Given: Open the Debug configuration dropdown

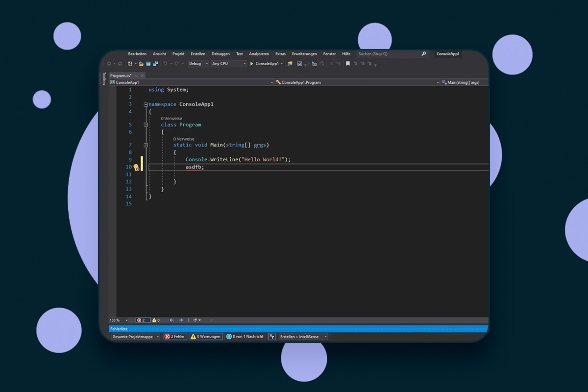Looking at the screenshot, I should (x=198, y=64).
